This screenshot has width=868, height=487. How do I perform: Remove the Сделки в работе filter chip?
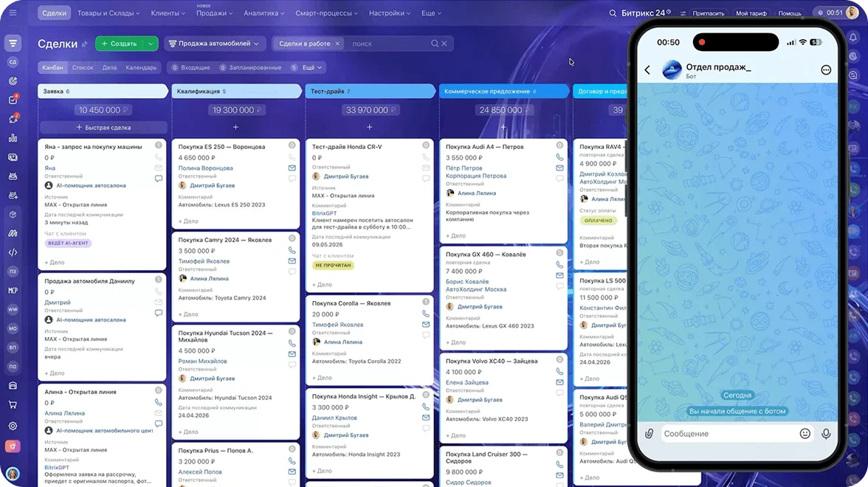pyautogui.click(x=337, y=44)
